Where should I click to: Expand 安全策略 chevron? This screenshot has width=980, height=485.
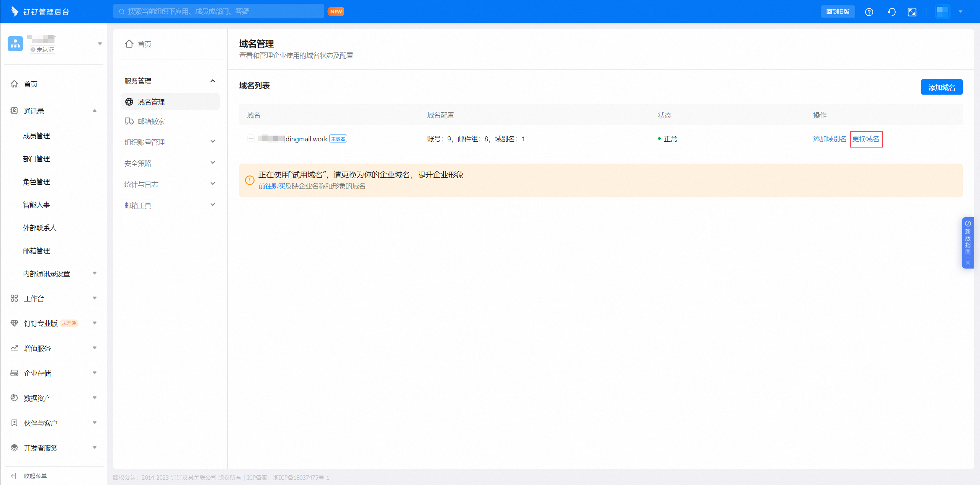point(213,163)
